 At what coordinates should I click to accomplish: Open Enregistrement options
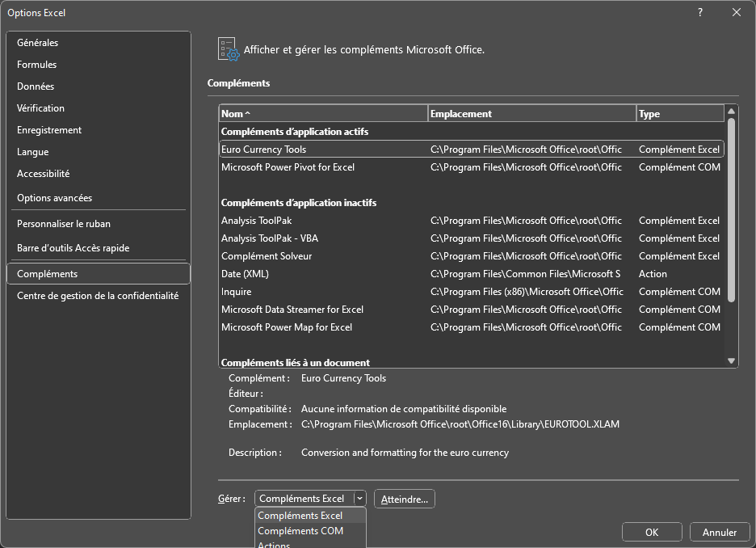[99, 130]
